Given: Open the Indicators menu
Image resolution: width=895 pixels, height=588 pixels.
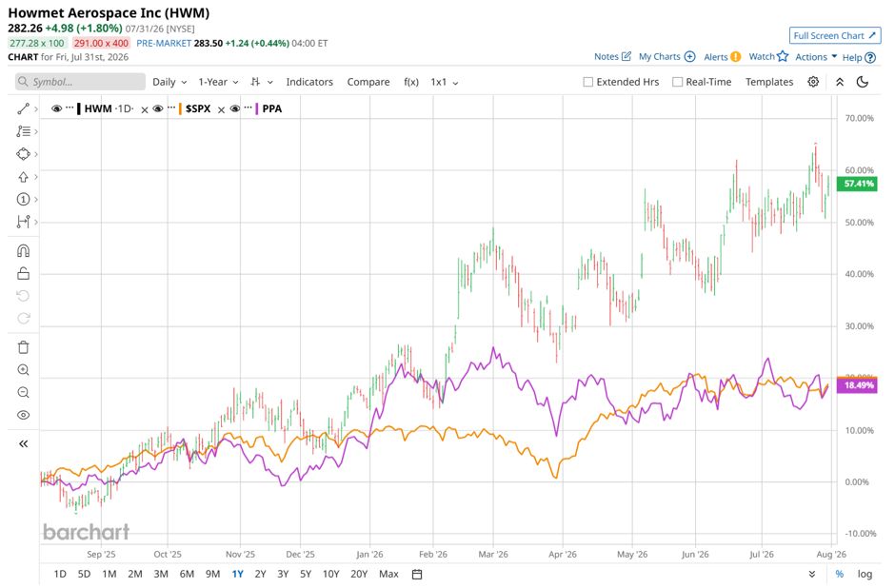Looking at the screenshot, I should click(x=309, y=82).
